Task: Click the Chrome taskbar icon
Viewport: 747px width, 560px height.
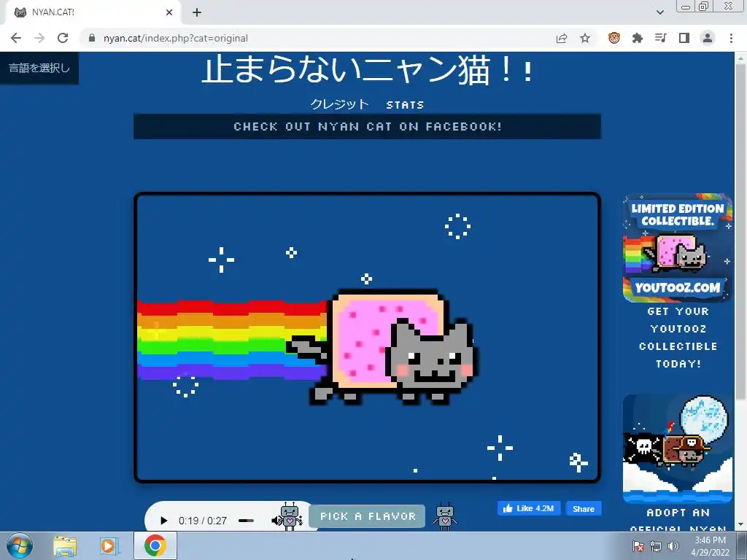Action: 155,545
